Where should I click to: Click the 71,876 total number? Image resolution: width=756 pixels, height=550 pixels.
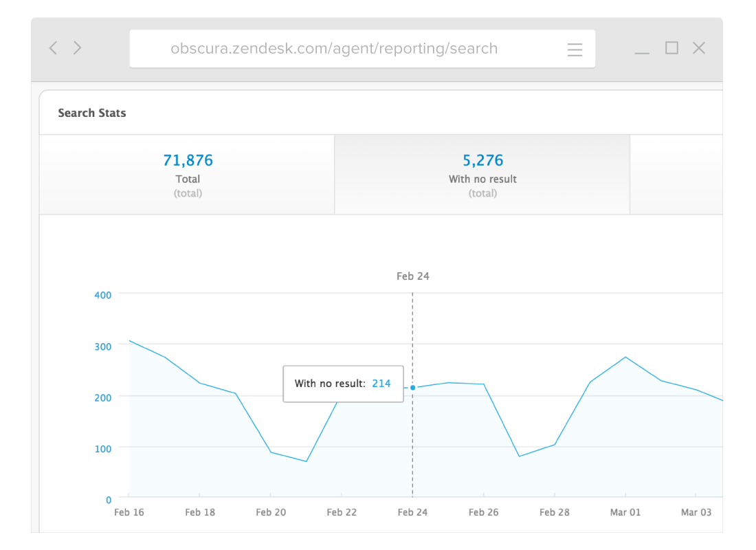click(188, 160)
